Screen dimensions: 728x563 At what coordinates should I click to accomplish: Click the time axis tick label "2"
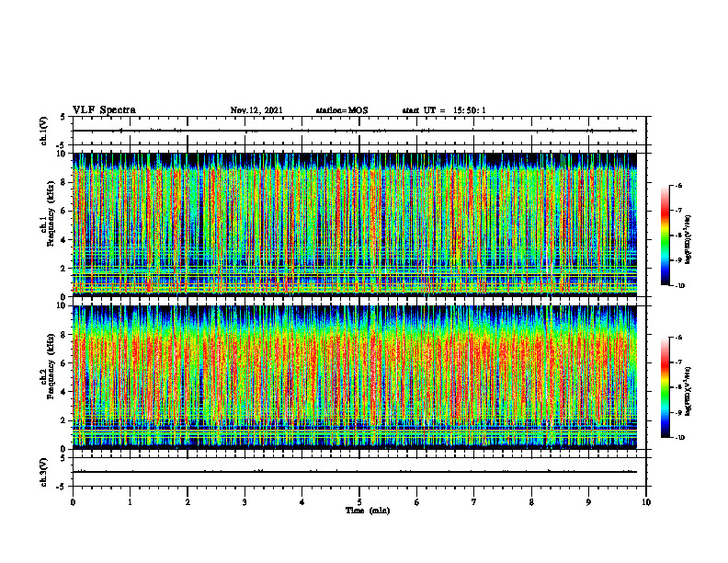tap(188, 502)
